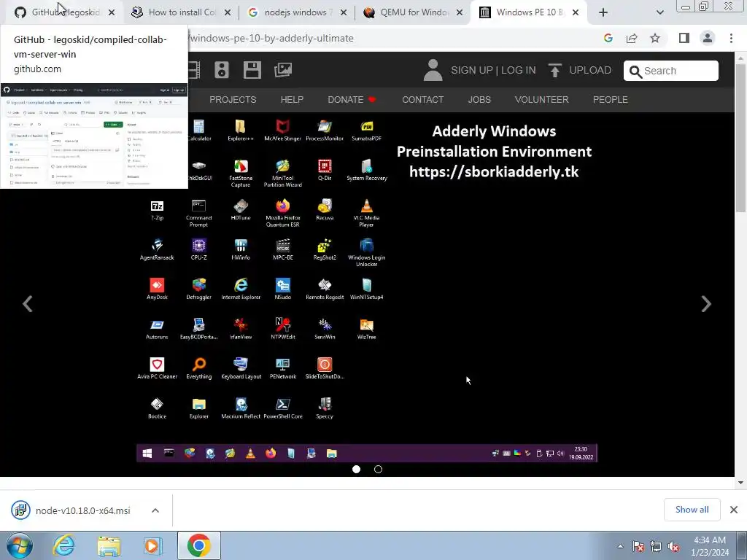Click the Chrome taskbar button
The image size is (747, 560).
tap(198, 545)
